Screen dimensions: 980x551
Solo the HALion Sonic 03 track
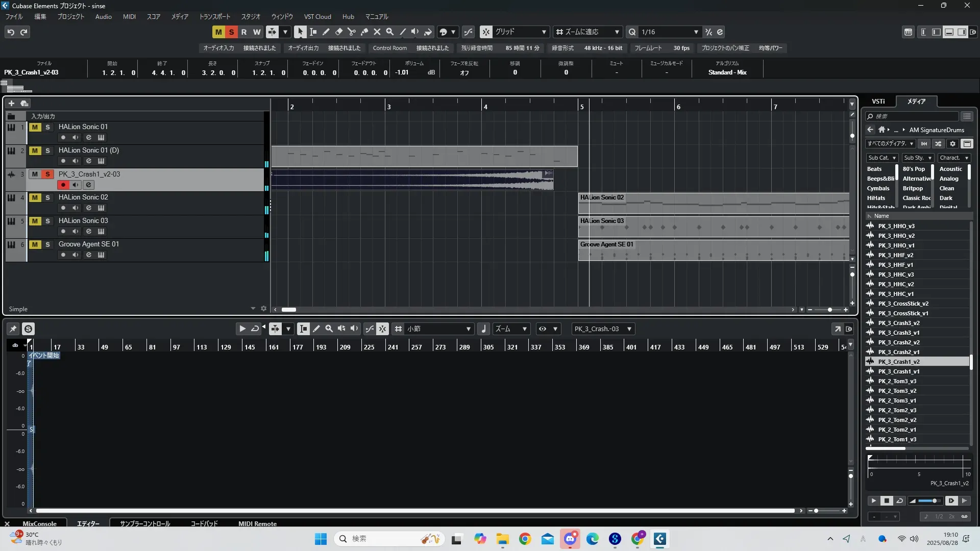click(47, 221)
